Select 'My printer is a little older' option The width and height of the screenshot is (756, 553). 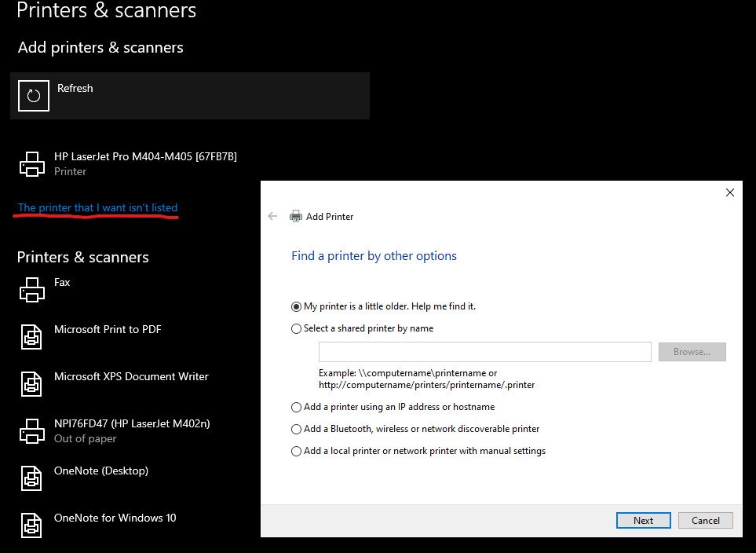296,306
